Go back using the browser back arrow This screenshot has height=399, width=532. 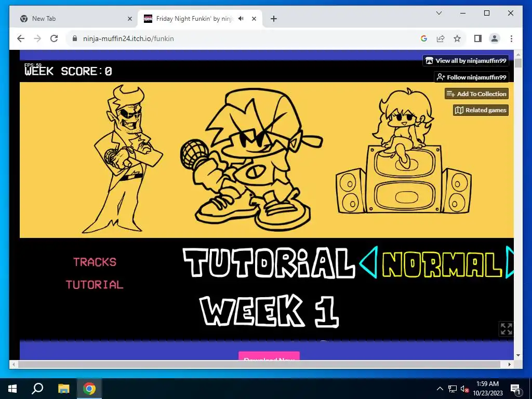click(x=21, y=38)
